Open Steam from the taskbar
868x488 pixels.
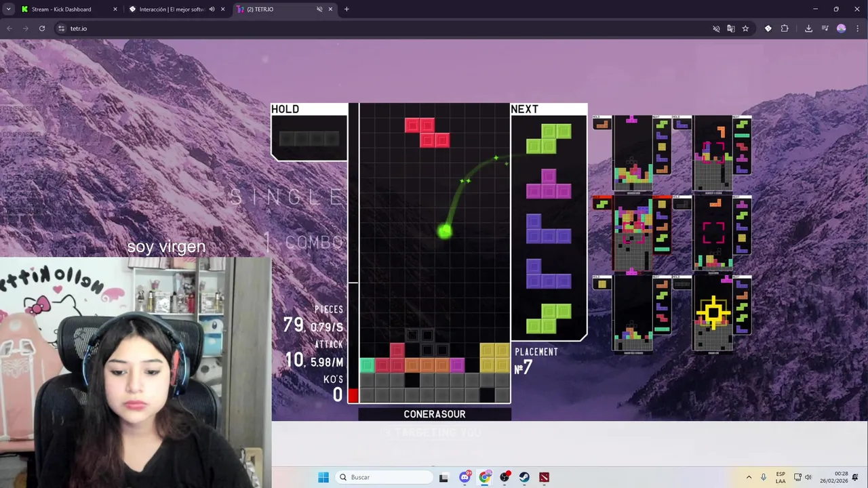pos(524,477)
